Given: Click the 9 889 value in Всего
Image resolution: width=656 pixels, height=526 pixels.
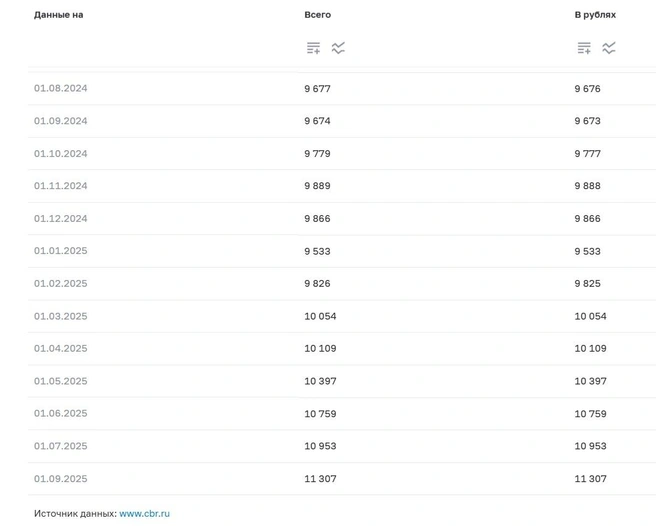Looking at the screenshot, I should 317,186.
